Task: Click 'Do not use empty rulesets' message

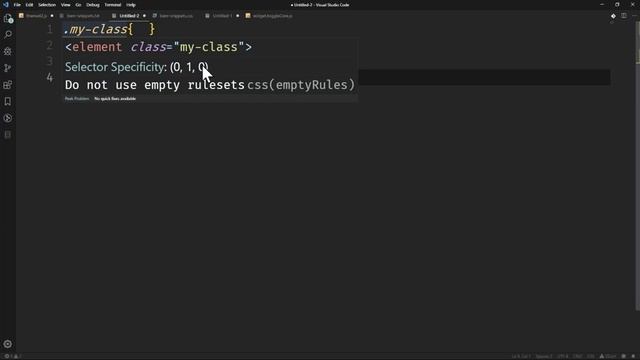Action: [155, 85]
